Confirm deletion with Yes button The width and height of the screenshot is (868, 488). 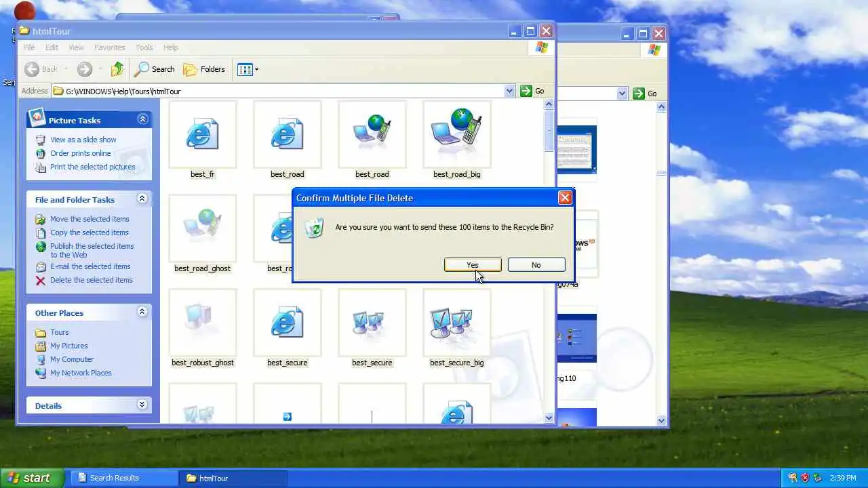(x=473, y=265)
